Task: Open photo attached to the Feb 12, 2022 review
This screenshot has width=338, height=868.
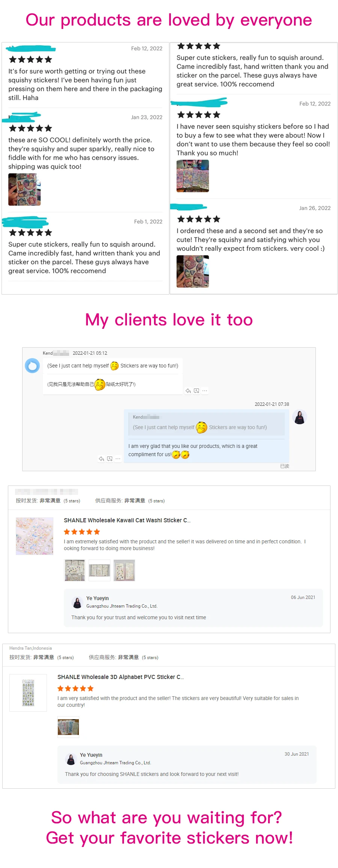Action: click(193, 176)
